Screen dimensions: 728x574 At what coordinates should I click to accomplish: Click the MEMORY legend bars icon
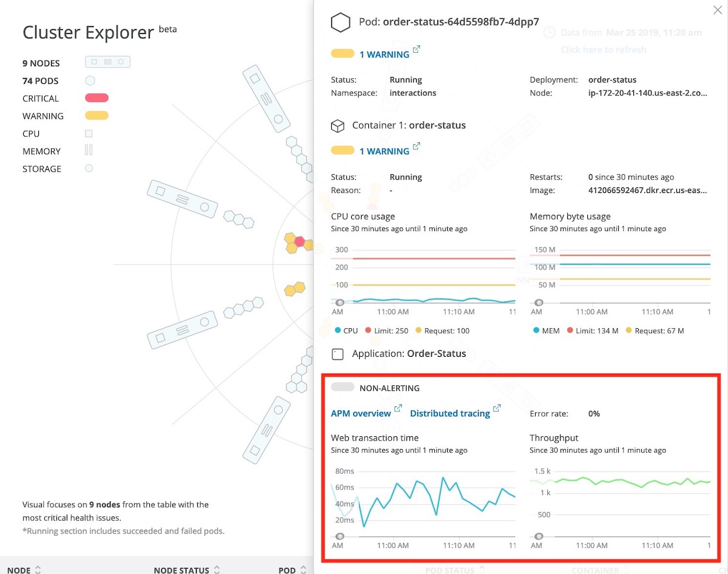pyautogui.click(x=89, y=150)
